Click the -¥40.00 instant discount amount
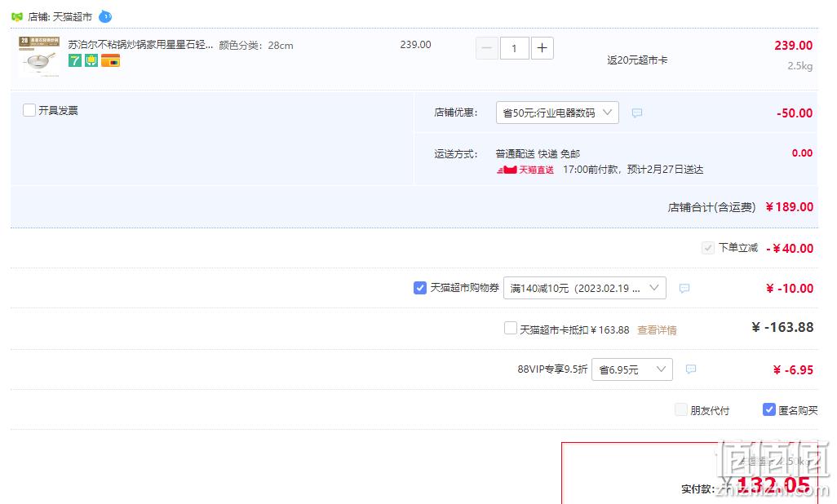837x504 pixels. [x=790, y=248]
